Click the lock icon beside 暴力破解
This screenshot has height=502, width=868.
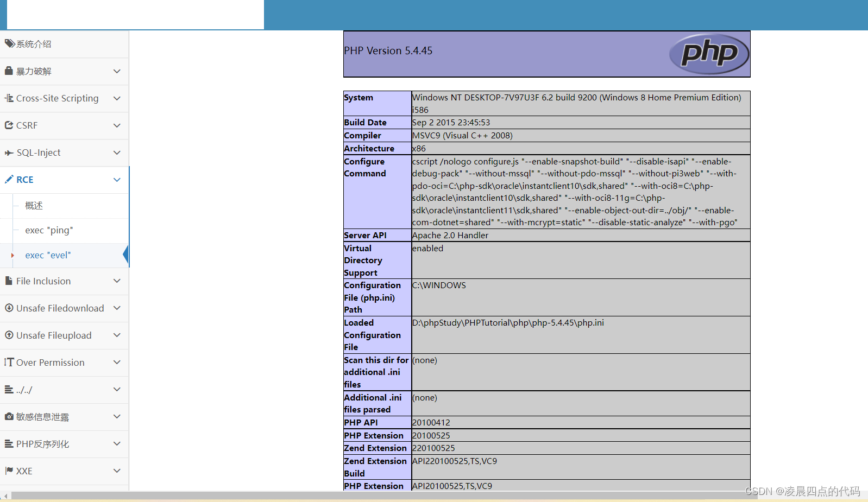(x=9, y=71)
